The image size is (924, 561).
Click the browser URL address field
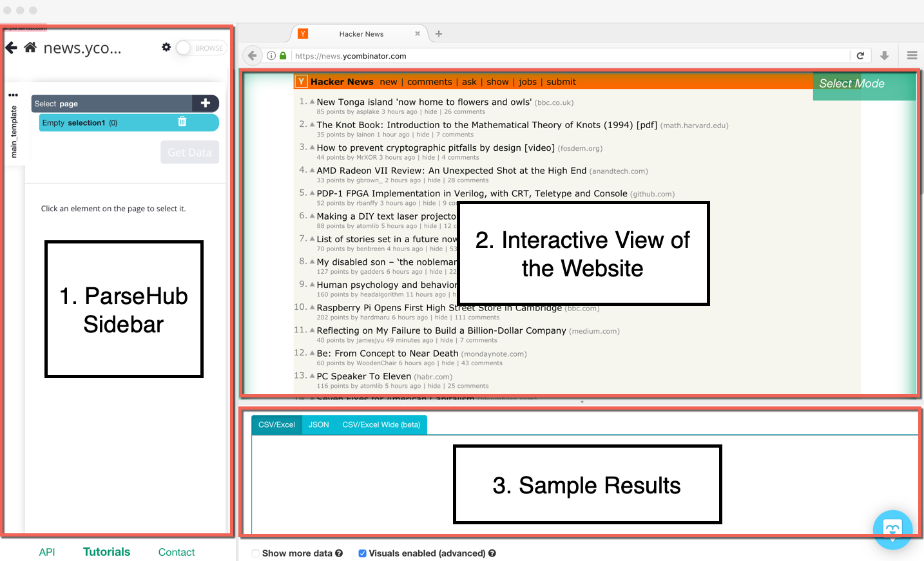567,56
